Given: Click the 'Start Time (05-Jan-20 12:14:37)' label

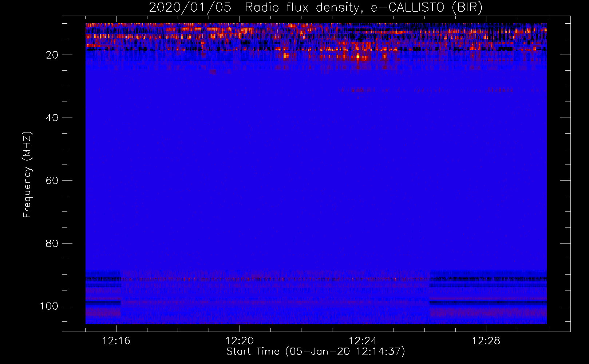Looking at the screenshot, I should pyautogui.click(x=316, y=352).
